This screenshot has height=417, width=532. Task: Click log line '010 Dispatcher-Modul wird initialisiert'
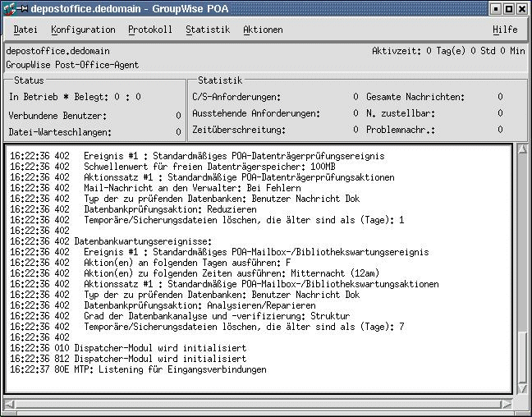tap(128, 348)
